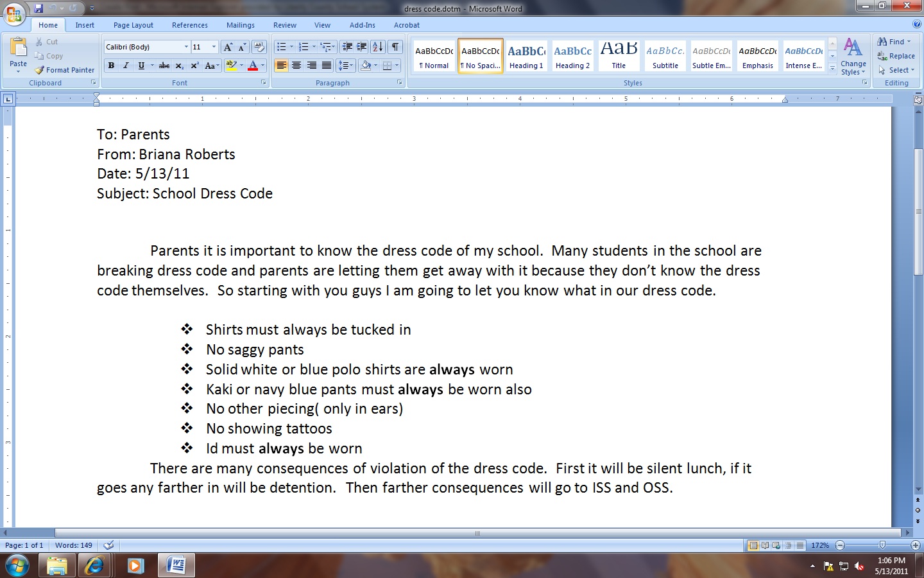Toggle italic formatting
Screen dimensions: 924x578
[126, 65]
